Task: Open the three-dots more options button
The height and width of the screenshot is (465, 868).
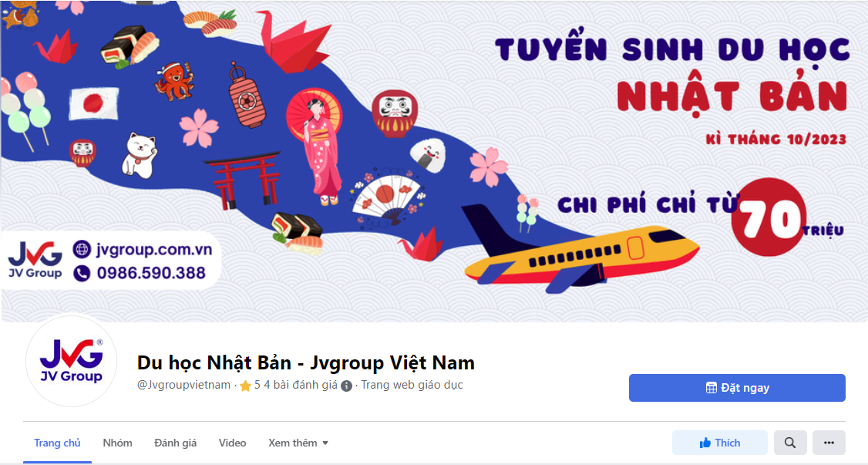Action: (x=829, y=443)
